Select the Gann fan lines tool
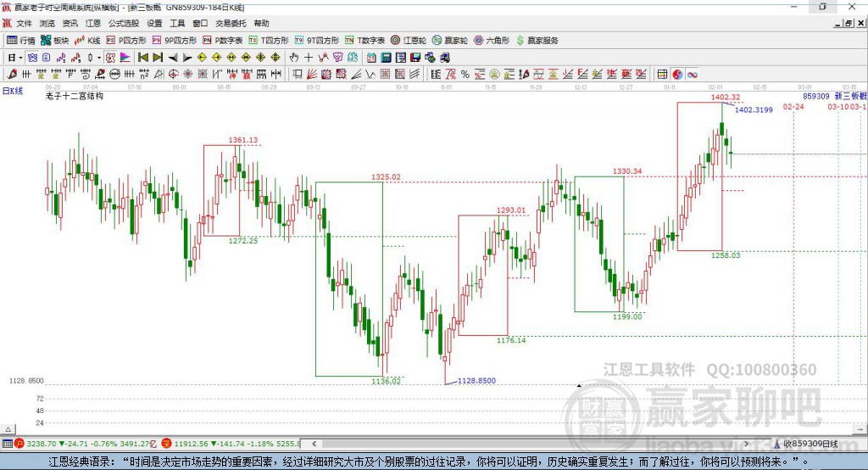Screen dimensions: 868x470 (x=311, y=75)
